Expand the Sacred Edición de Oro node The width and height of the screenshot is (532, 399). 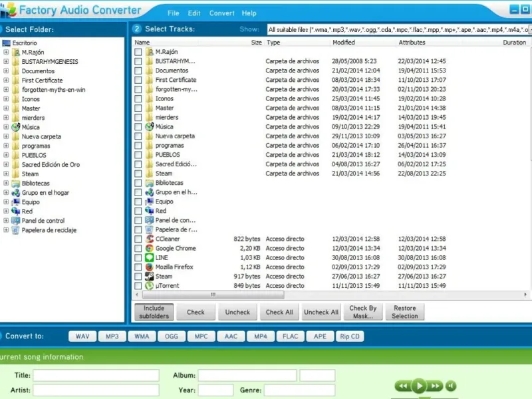pyautogui.click(x=6, y=164)
